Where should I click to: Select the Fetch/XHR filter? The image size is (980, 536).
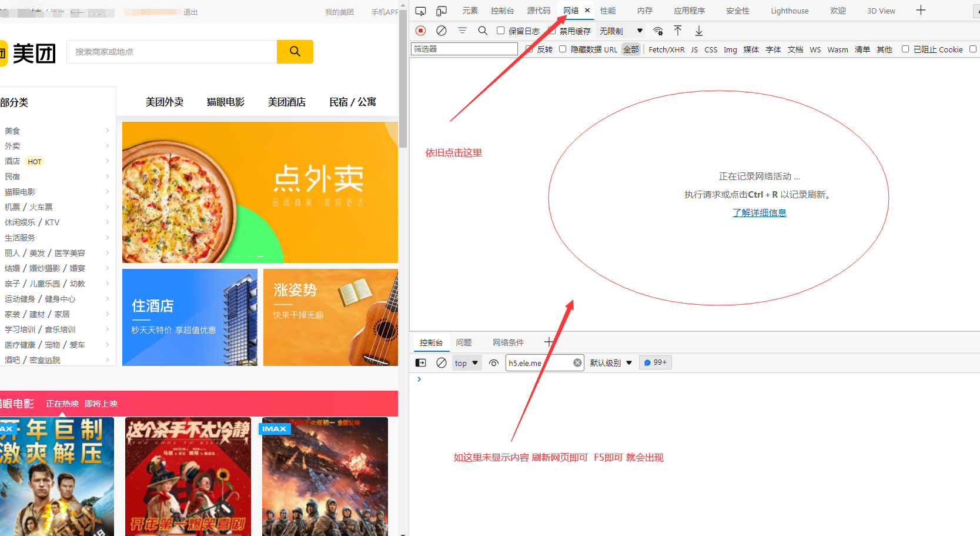666,49
